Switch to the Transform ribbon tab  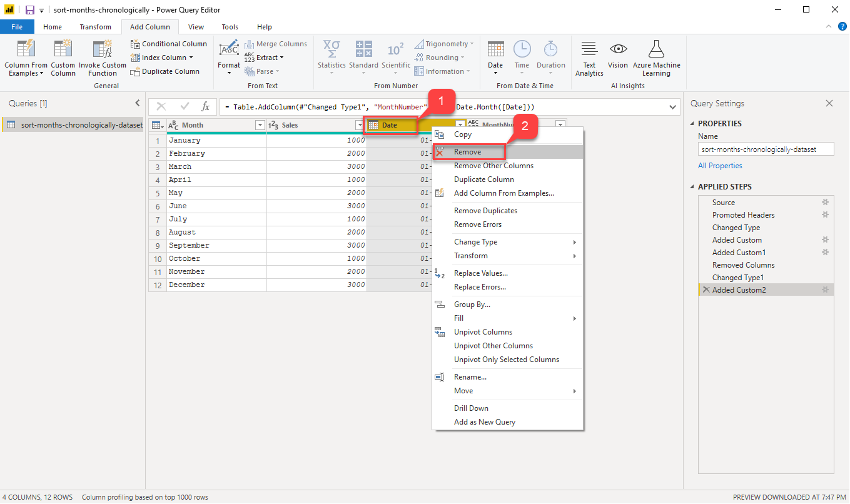pyautogui.click(x=95, y=27)
